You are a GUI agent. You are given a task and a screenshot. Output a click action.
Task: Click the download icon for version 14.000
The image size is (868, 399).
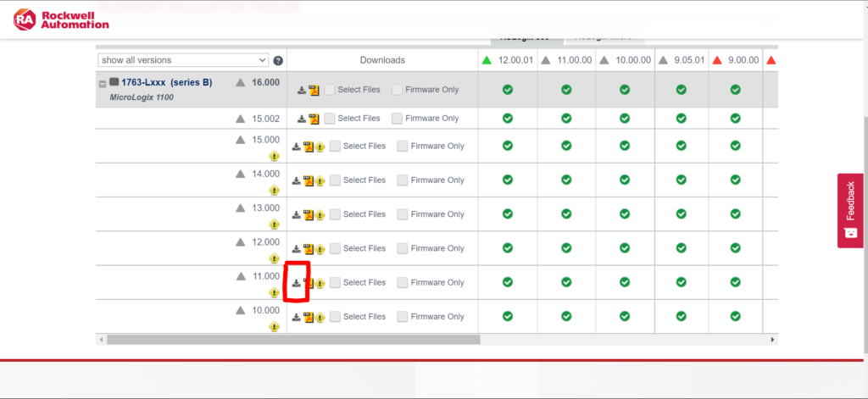[x=296, y=180]
